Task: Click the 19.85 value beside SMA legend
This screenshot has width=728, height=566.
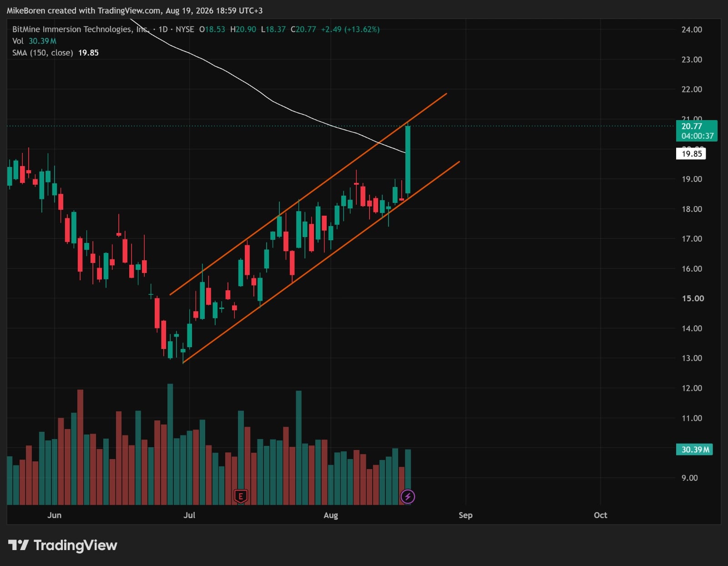Action: click(88, 53)
